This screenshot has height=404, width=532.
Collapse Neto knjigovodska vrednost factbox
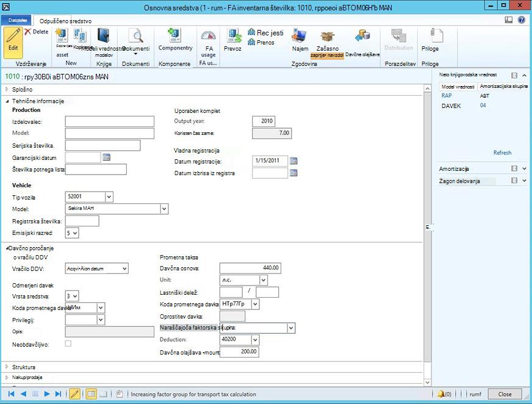[x=524, y=75]
